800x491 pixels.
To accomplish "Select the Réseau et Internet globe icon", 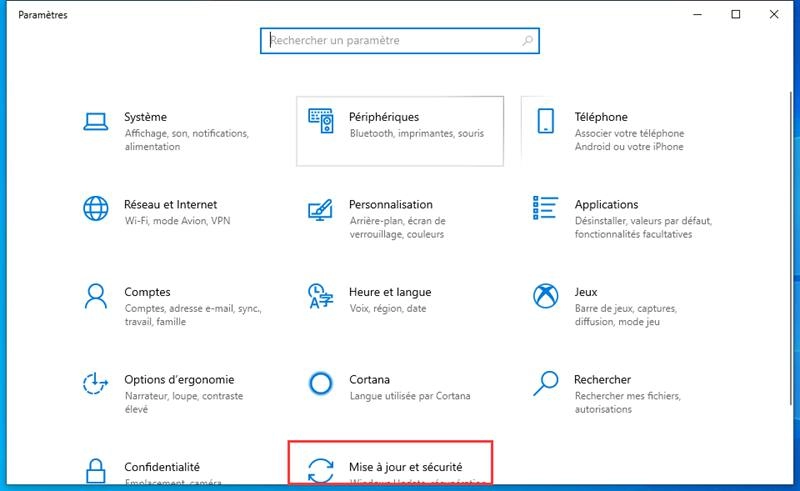I will tap(95, 209).
